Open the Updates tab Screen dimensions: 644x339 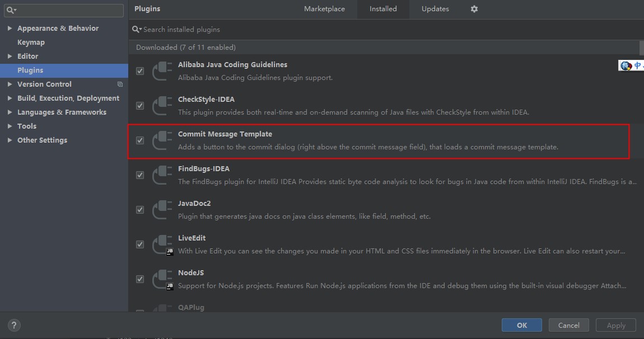tap(435, 9)
